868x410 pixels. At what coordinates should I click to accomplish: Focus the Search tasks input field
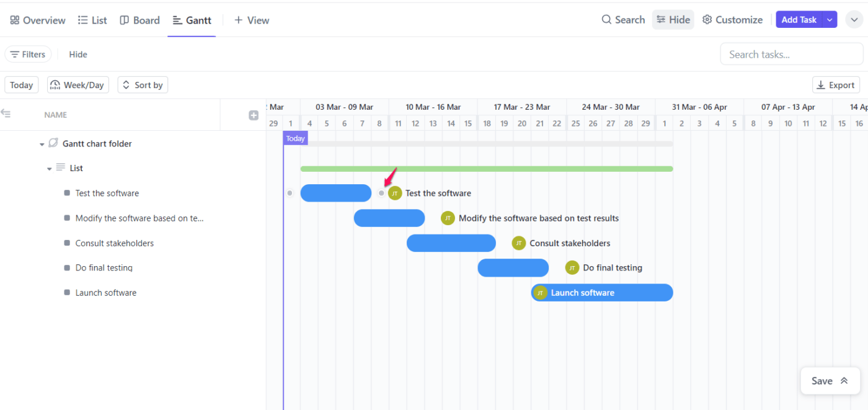tap(791, 55)
